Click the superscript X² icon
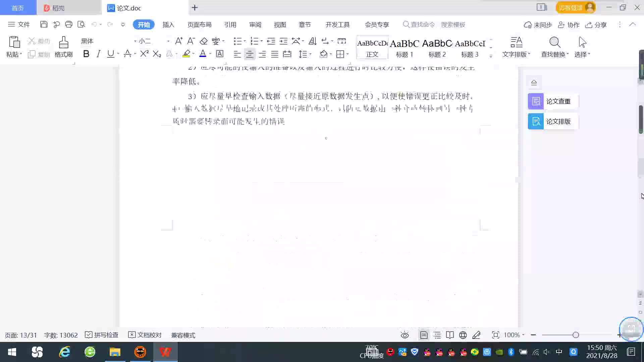Image resolution: width=644 pixels, height=362 pixels. [144, 54]
